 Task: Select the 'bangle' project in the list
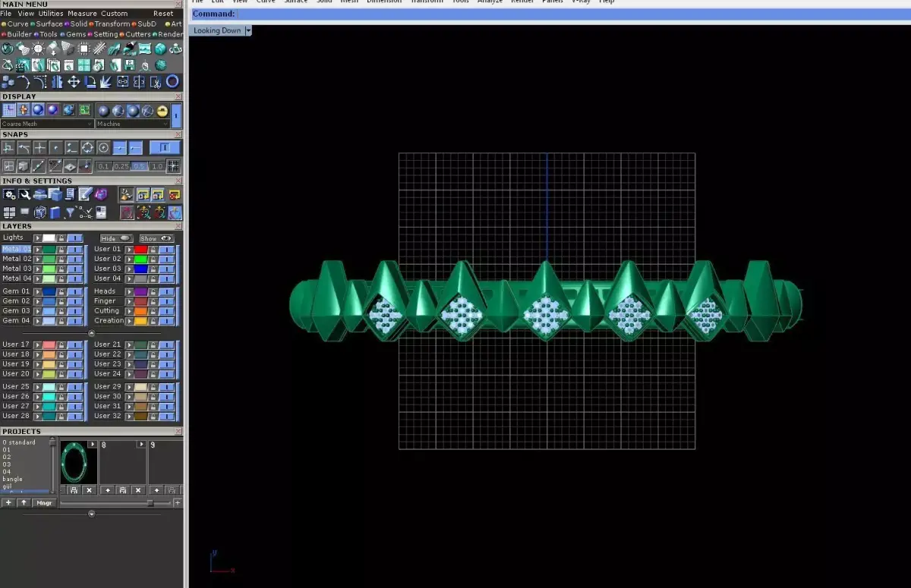point(13,479)
